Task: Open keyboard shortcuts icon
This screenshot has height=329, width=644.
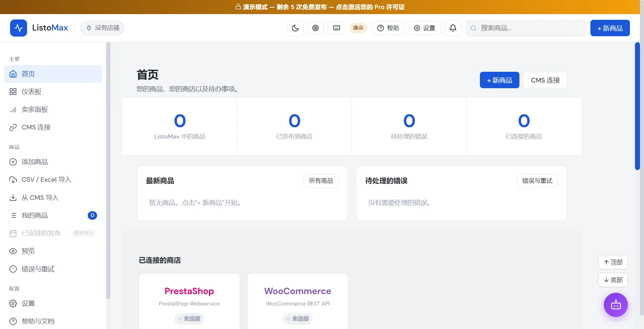Action: [337, 28]
